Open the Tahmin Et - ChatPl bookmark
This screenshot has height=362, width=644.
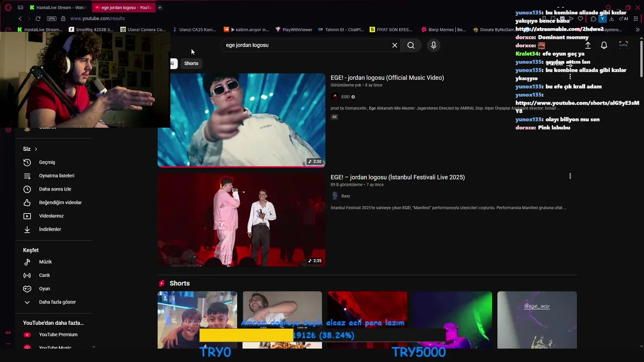341,30
